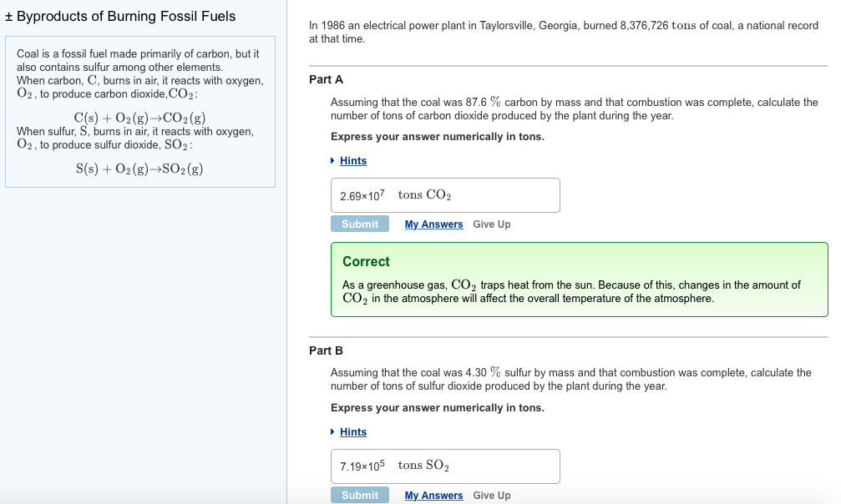Image resolution: width=841 pixels, height=504 pixels.
Task: Submit the Part A answer
Action: [x=360, y=224]
